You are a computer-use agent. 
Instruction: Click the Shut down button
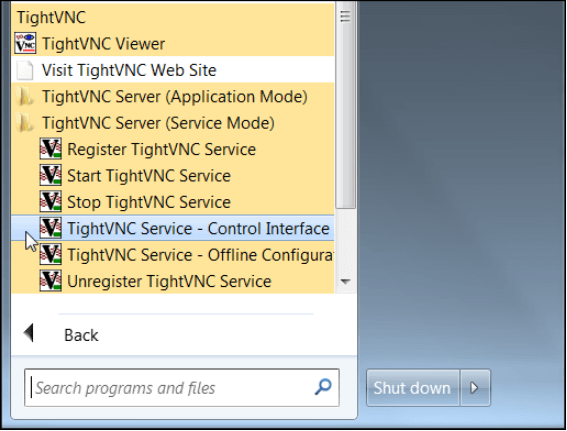[413, 388]
